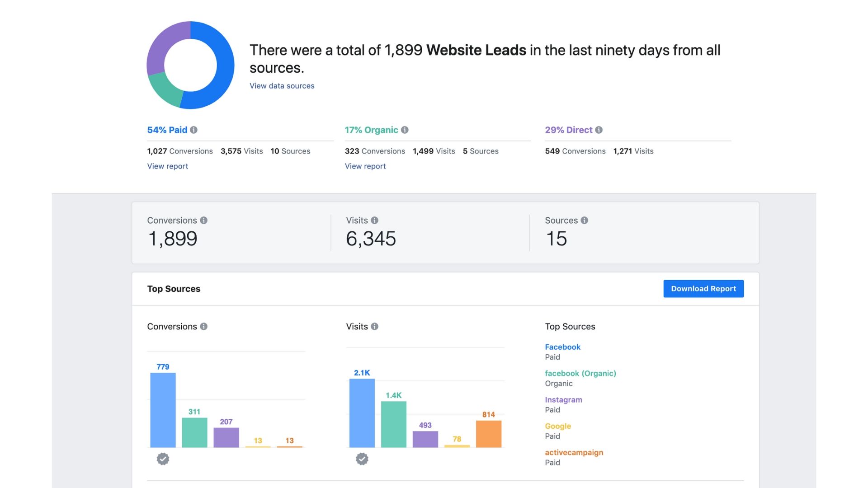Select activecampaign in Top Sources list
The image size is (868, 488).
pos(574,452)
